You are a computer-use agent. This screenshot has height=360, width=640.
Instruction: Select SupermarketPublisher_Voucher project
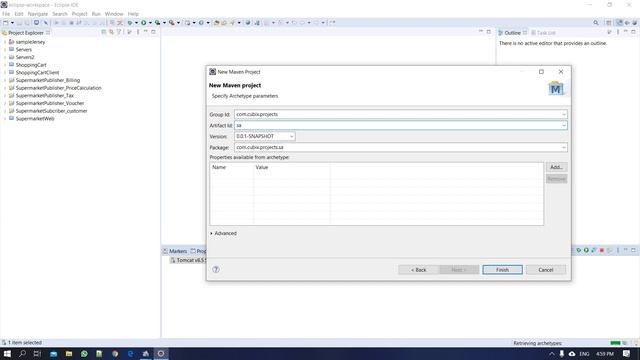coord(50,103)
